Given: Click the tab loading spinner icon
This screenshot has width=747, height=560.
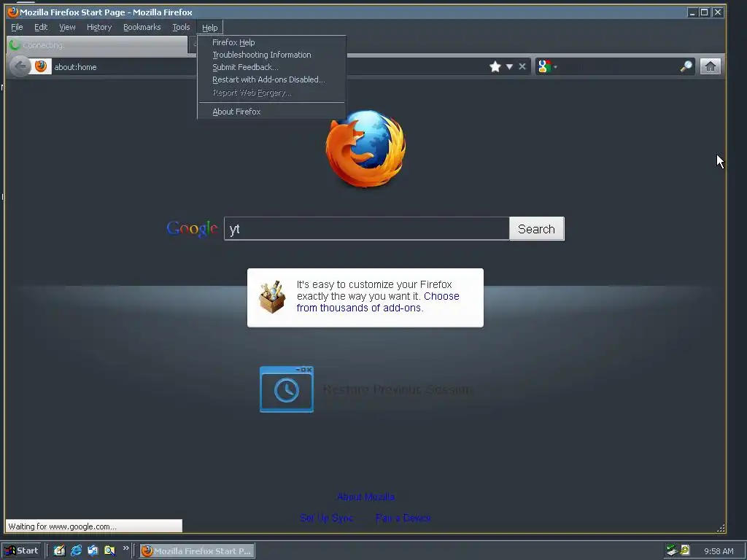Looking at the screenshot, I should coord(15,45).
